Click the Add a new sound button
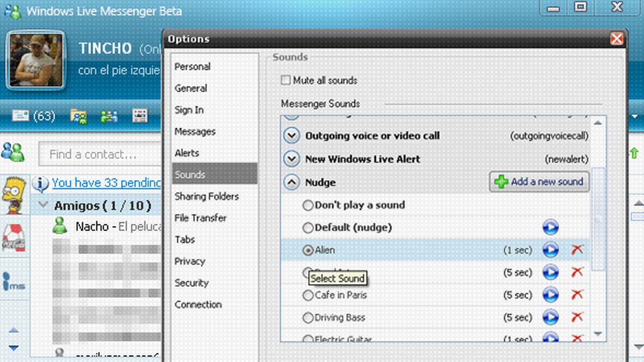This screenshot has width=644, height=362. 539,182
